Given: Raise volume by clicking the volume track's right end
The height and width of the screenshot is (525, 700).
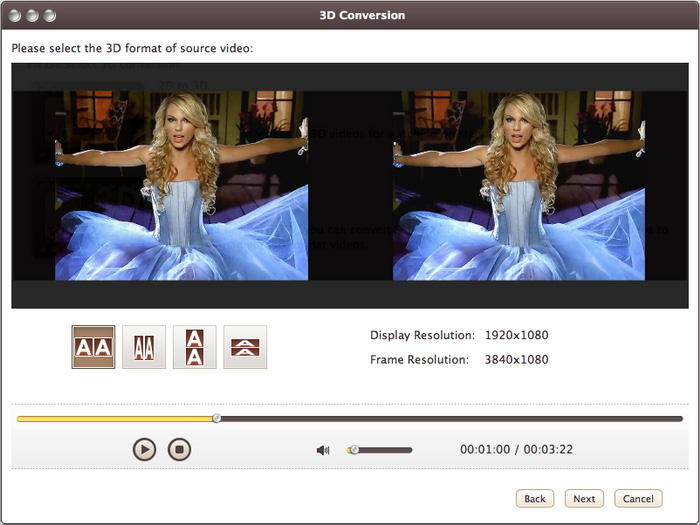Looking at the screenshot, I should coord(408,450).
